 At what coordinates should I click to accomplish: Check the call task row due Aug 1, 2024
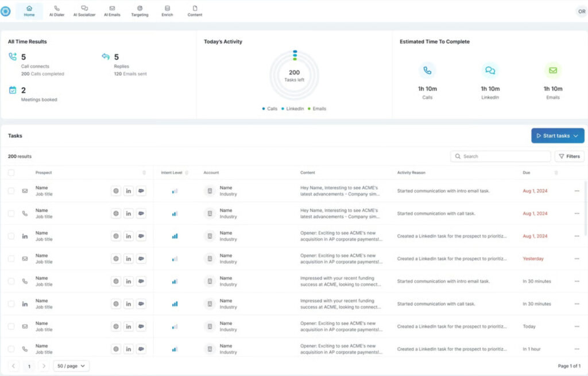(11, 214)
